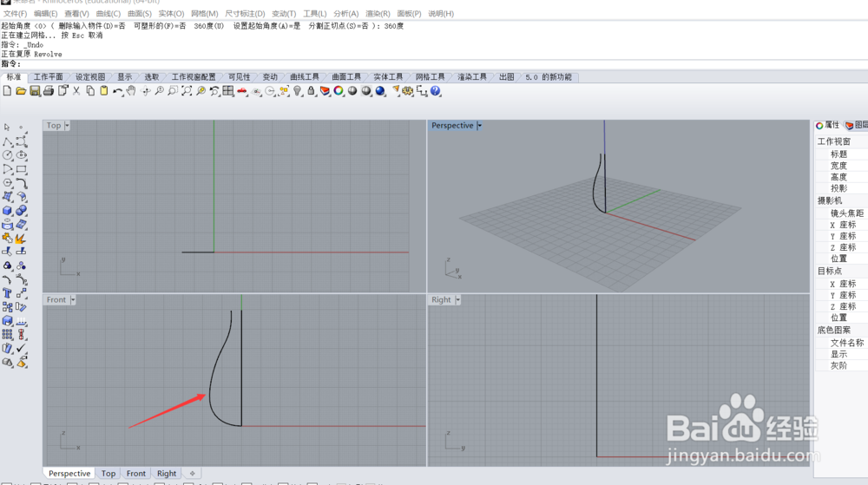The height and width of the screenshot is (485, 868).
Task: Switch to the 曲面工具 toolbar tab
Action: click(346, 77)
